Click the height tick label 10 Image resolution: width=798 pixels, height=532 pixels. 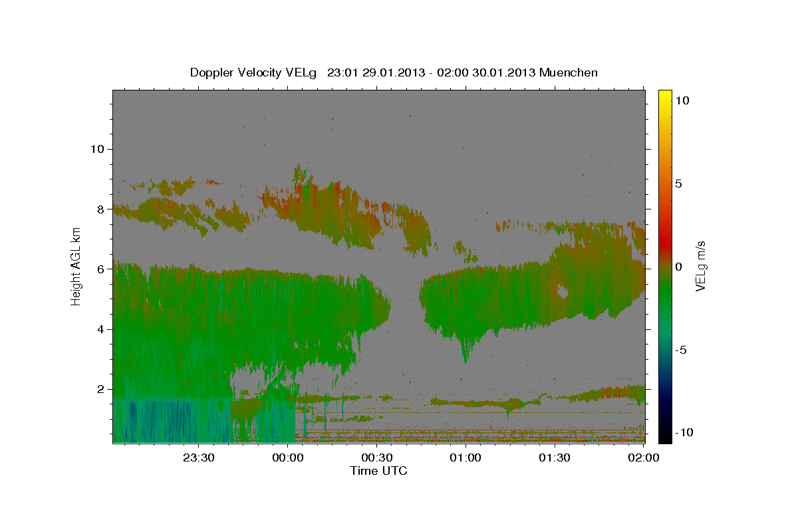pos(97,149)
